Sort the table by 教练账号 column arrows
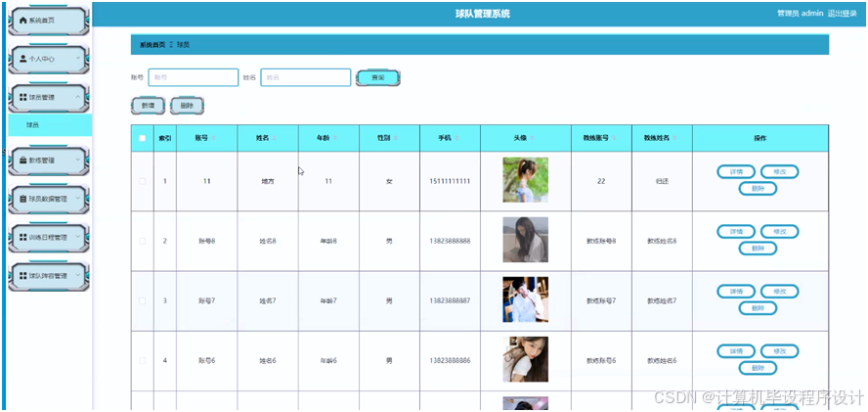The height and width of the screenshot is (412, 868). tap(613, 138)
